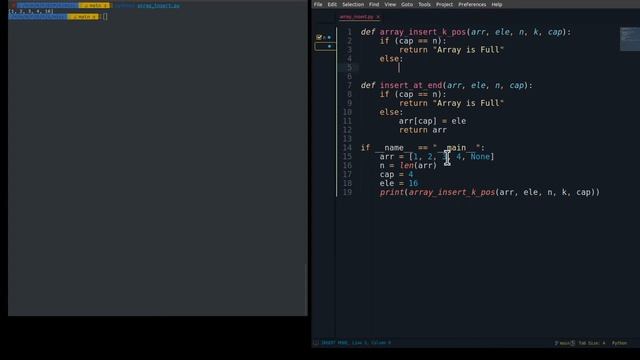The width and height of the screenshot is (640, 360).
Task: Click line number 13 in the gutter
Action: tap(347, 139)
